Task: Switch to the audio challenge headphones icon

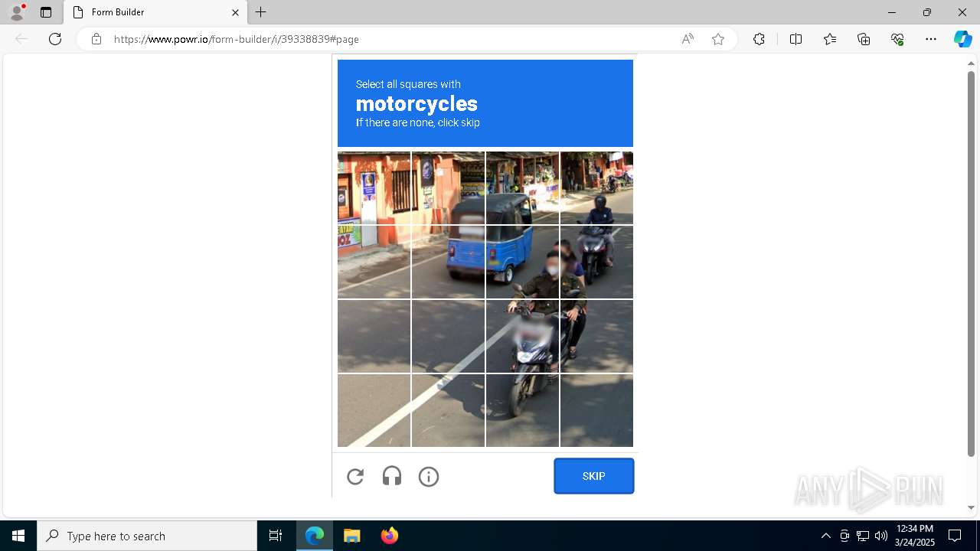Action: click(392, 477)
